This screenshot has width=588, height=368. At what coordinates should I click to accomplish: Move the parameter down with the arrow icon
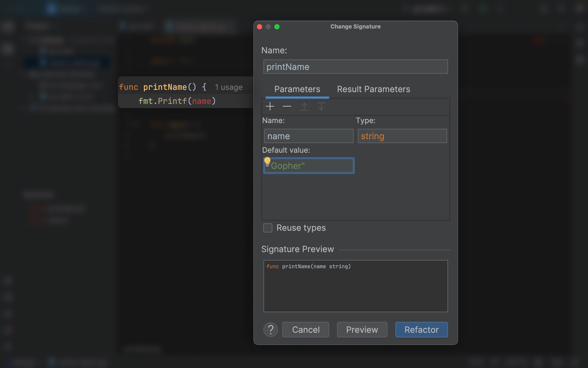point(321,106)
